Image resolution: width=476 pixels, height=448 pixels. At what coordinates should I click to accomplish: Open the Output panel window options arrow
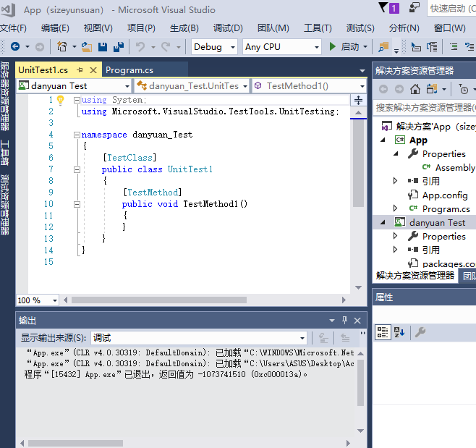332,321
